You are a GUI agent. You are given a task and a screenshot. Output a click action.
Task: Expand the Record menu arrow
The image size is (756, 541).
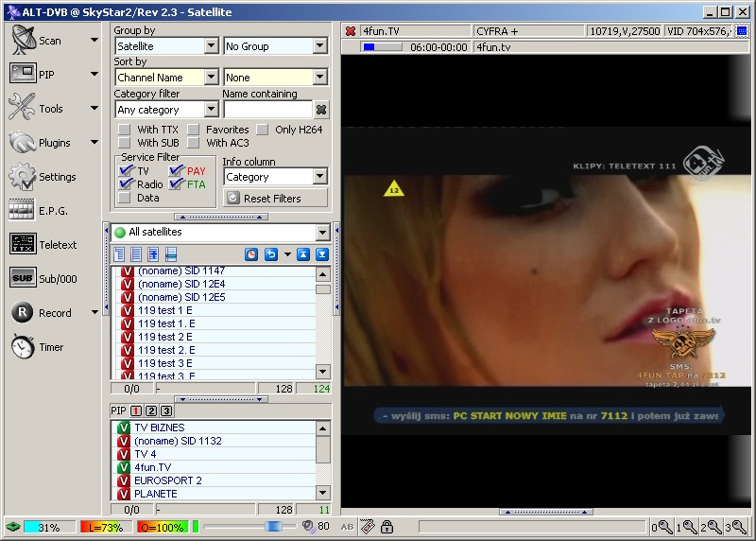coord(94,312)
